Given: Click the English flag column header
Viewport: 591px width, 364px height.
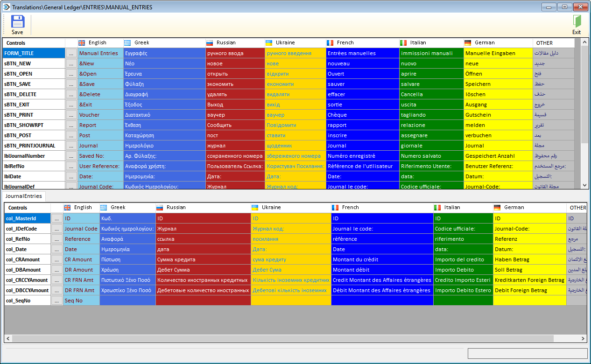Looking at the screenshot, I should (x=82, y=42).
